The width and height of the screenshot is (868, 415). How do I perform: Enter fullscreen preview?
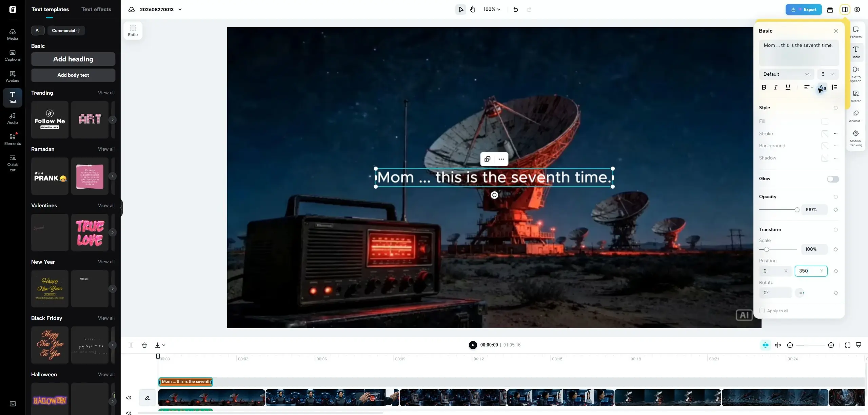[x=848, y=345]
